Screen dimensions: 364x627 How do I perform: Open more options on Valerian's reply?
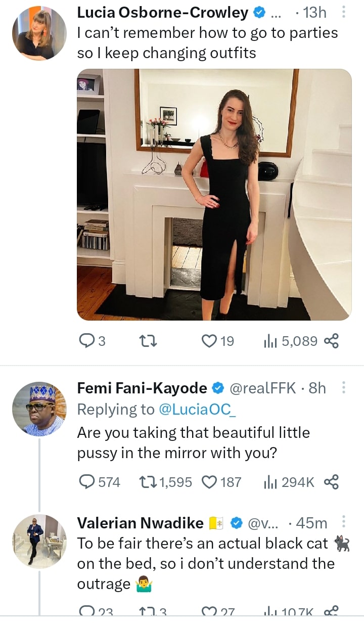(344, 522)
